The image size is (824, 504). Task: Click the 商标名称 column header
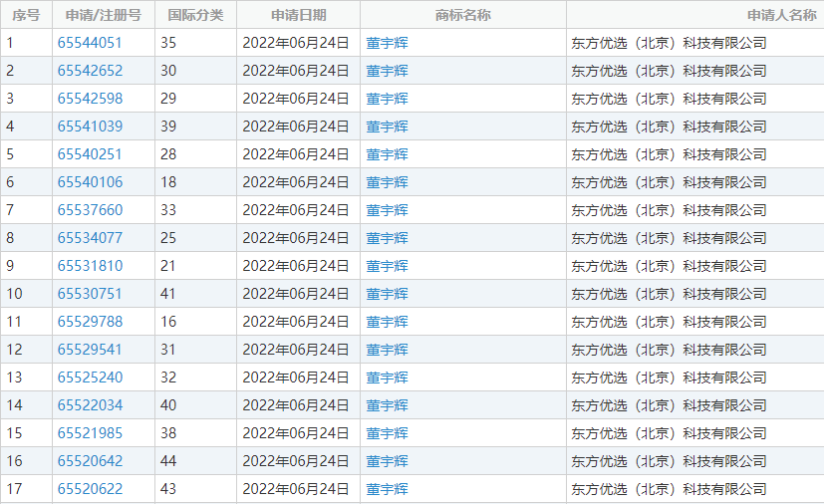463,15
